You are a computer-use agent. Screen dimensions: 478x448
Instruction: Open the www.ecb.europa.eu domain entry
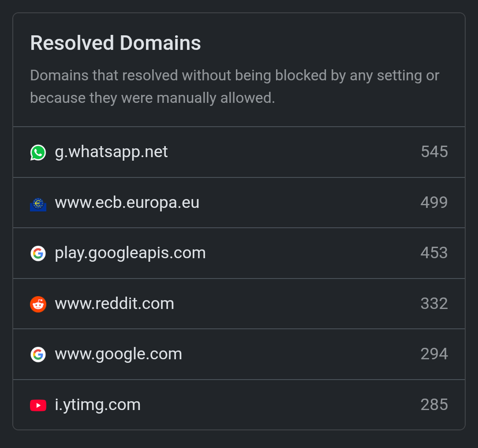point(127,203)
